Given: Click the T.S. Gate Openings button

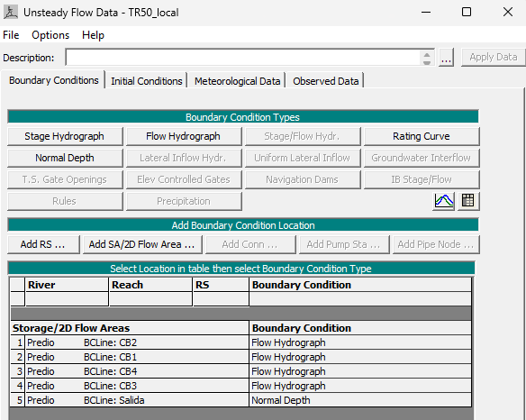Looking at the screenshot, I should (x=65, y=179).
